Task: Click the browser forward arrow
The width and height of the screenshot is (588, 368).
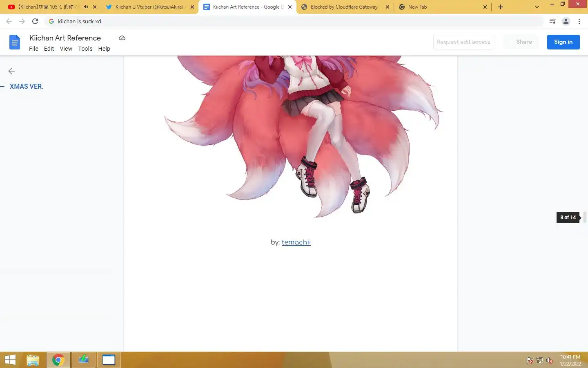Action: pos(22,21)
